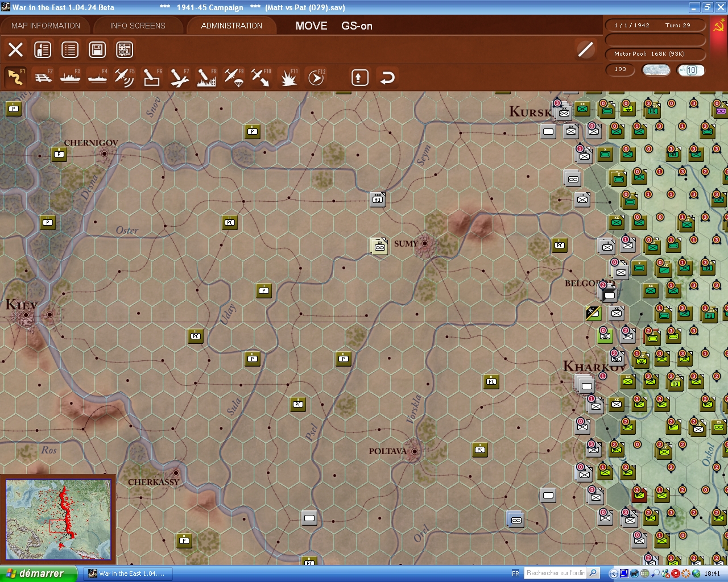The width and height of the screenshot is (728, 582).
Task: Open the commander report icon
Action: point(43,49)
